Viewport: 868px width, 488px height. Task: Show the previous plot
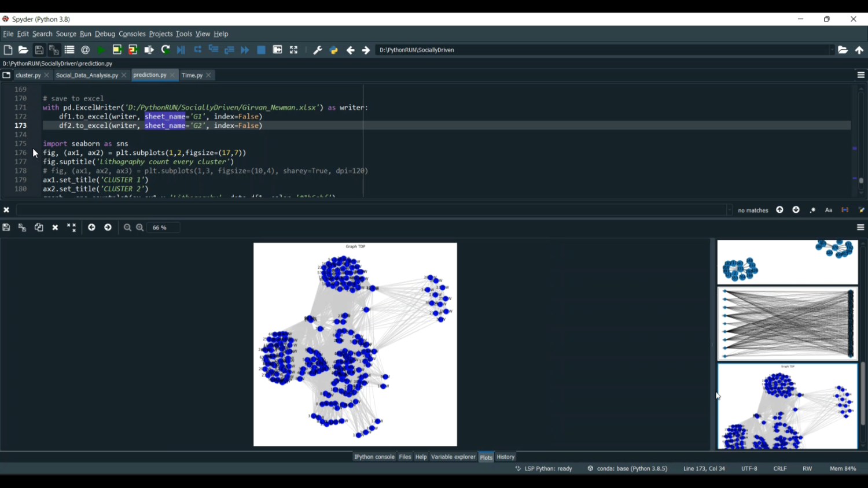(x=91, y=228)
